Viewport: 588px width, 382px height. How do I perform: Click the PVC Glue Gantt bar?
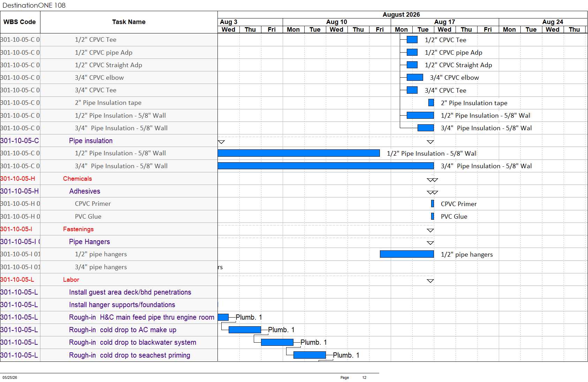(433, 216)
